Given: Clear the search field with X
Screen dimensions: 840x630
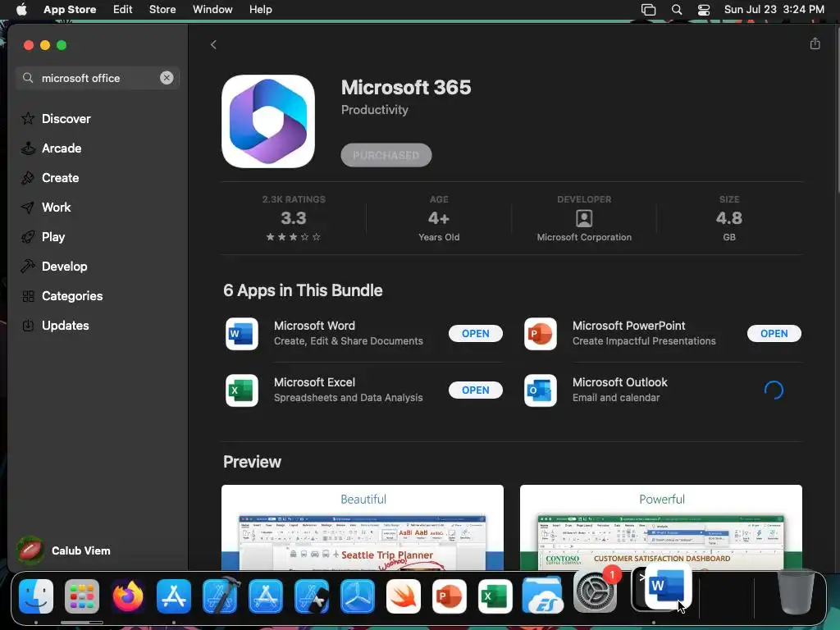Looking at the screenshot, I should tap(167, 78).
